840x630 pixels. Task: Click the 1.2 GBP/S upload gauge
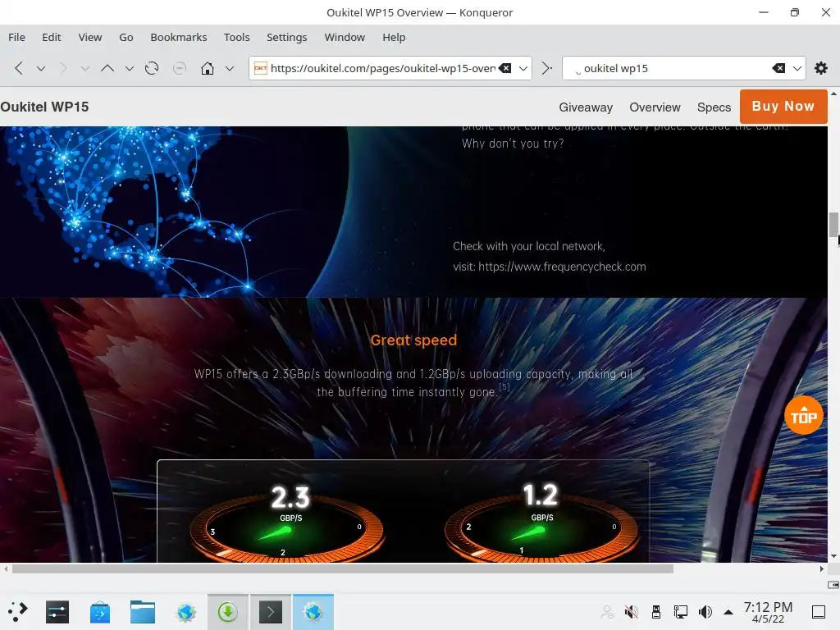pos(541,523)
